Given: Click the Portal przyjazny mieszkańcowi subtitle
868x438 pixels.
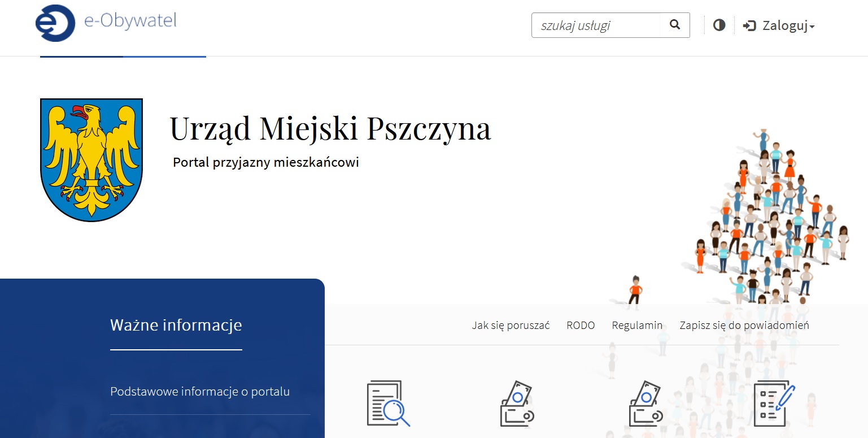Looking at the screenshot, I should coord(266,163).
